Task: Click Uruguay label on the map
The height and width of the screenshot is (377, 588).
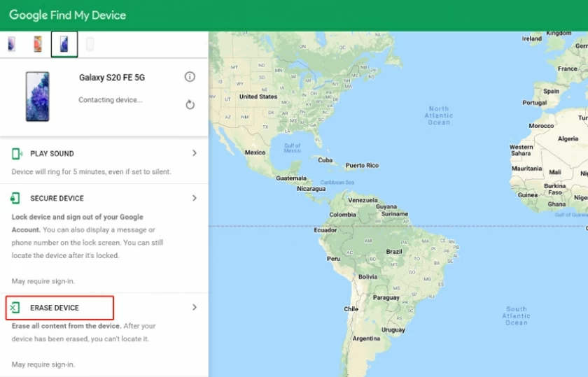Action: click(393, 329)
